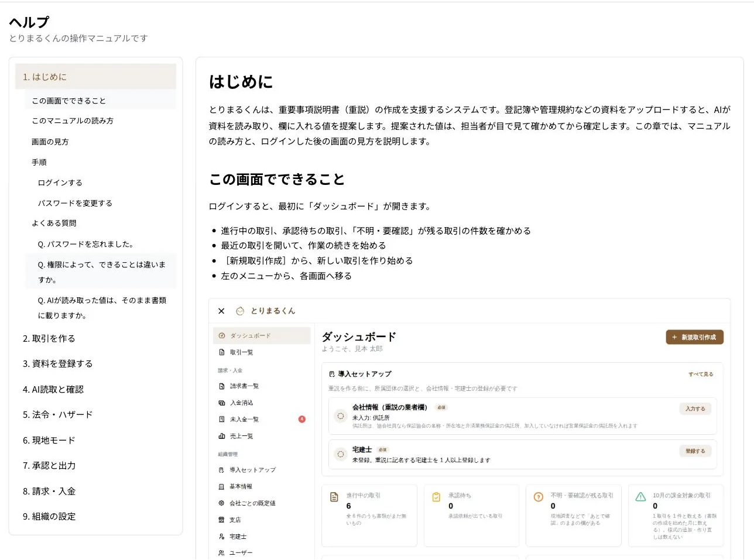Open chapter 6. 現地モード

pyautogui.click(x=95, y=440)
